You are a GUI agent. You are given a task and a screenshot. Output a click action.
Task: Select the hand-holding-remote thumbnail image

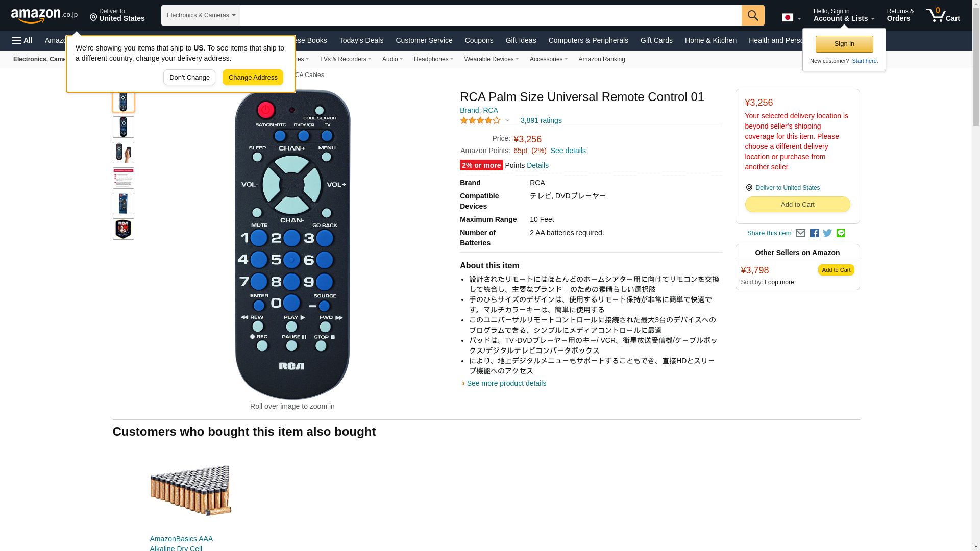(124, 153)
